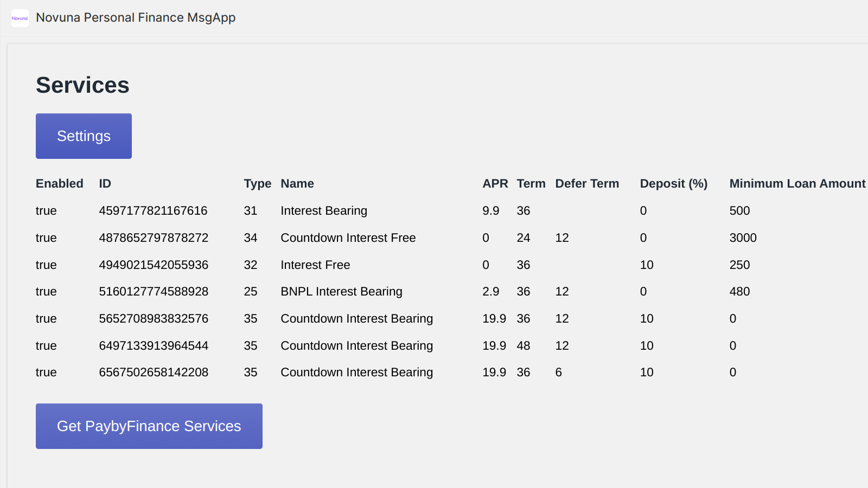
Task: Click the Novuna logo icon
Action: point(20,17)
